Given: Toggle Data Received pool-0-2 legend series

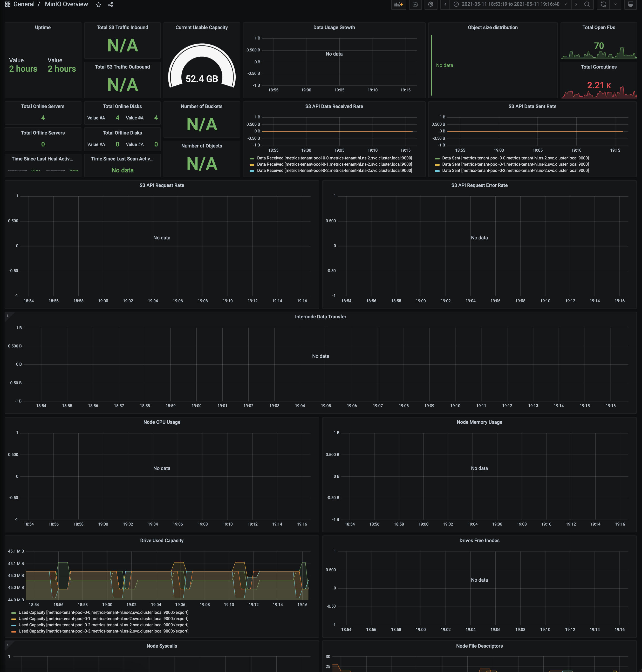Looking at the screenshot, I should [x=334, y=171].
